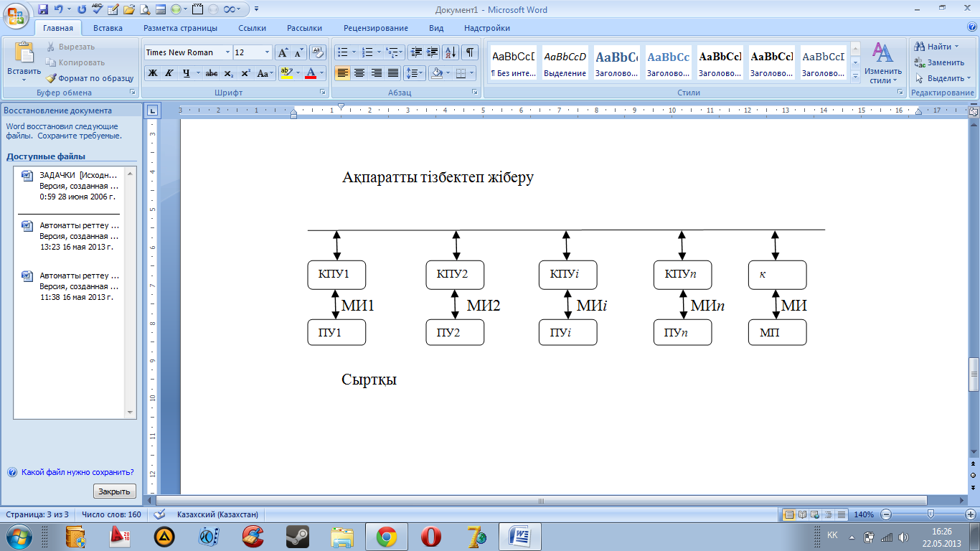
Task: Toggle strikethrough formatting
Action: [212, 73]
